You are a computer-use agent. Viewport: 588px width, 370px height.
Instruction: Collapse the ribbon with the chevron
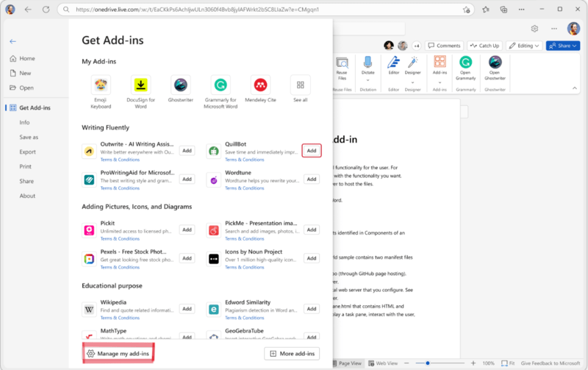click(x=575, y=88)
